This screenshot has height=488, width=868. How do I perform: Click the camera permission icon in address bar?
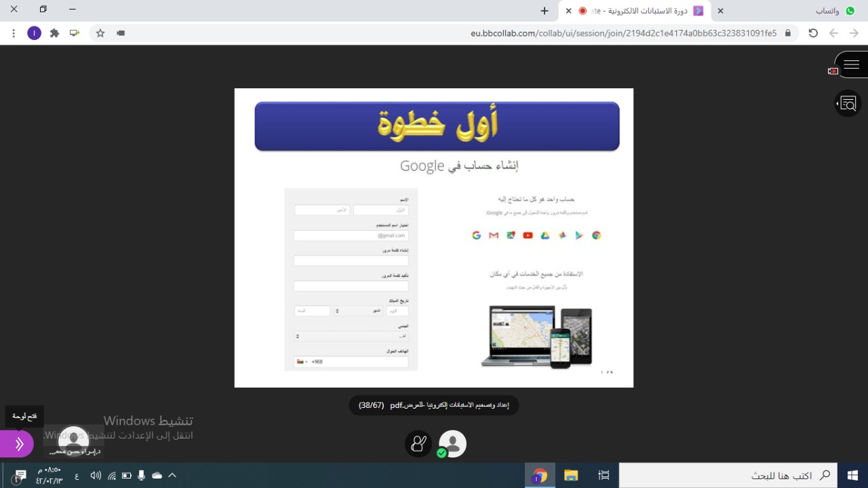coord(121,33)
